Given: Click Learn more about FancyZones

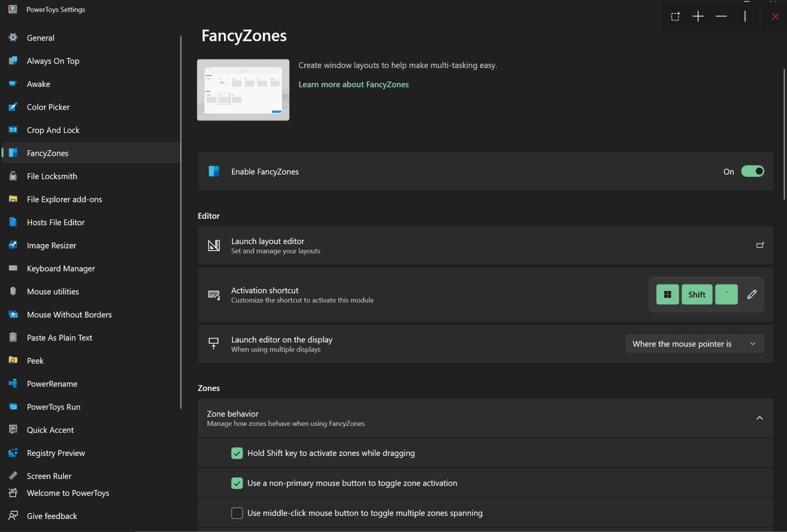Looking at the screenshot, I should click(x=353, y=84).
